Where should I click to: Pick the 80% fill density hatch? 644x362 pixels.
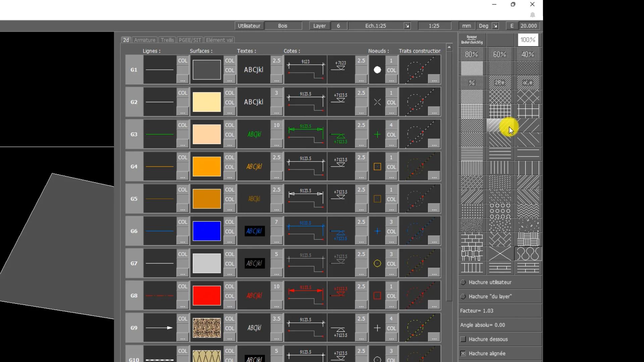pos(472,54)
